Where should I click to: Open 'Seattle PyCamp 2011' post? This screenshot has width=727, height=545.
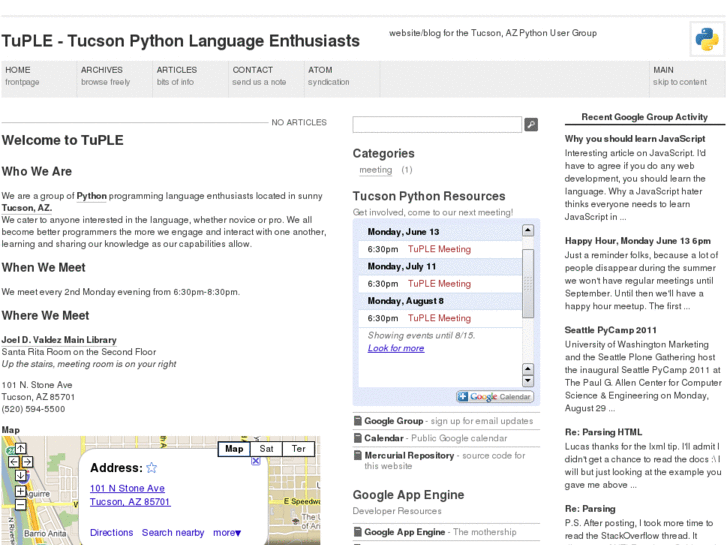click(x=611, y=330)
